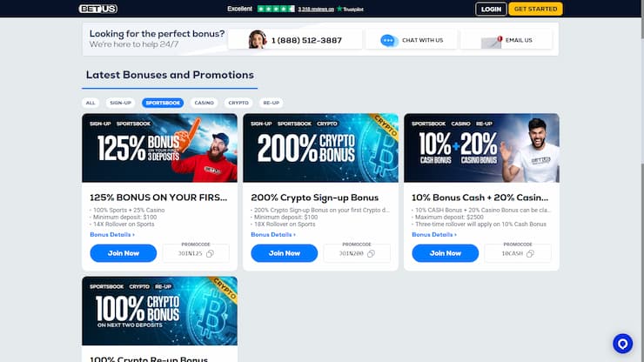
Task: Copy the JOIN125 promo code icon
Action: [x=210, y=254]
